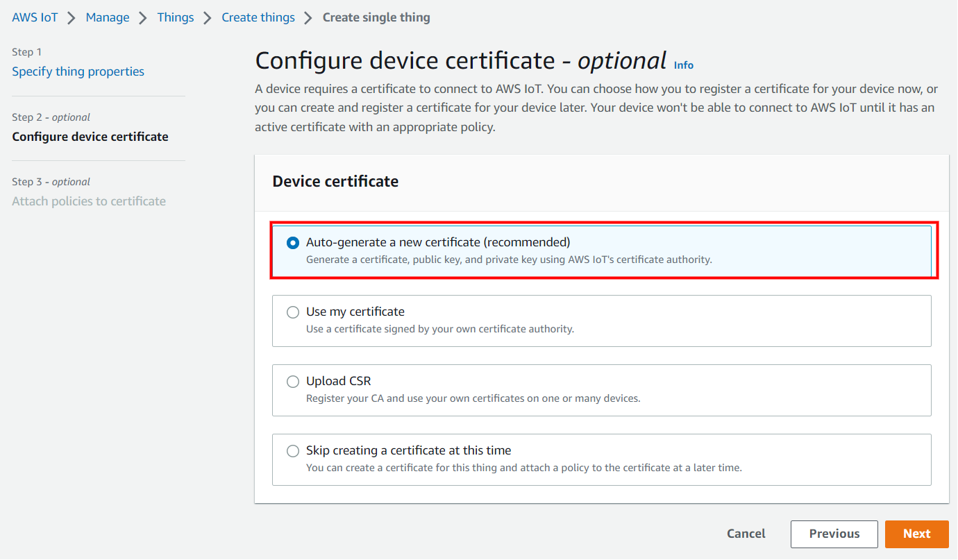Navigate to Manage via the breadcrumb
The height and width of the screenshot is (560, 958).
pyautogui.click(x=107, y=17)
